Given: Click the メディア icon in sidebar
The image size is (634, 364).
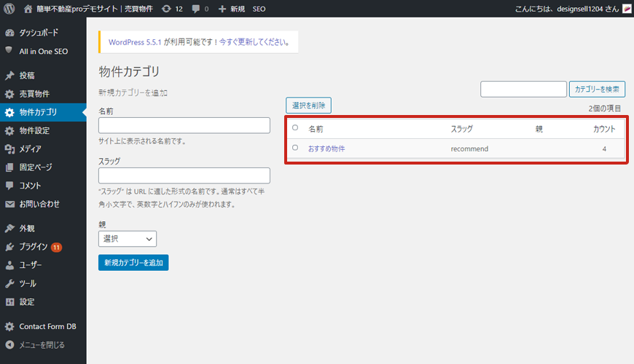Looking at the screenshot, I should (9, 149).
